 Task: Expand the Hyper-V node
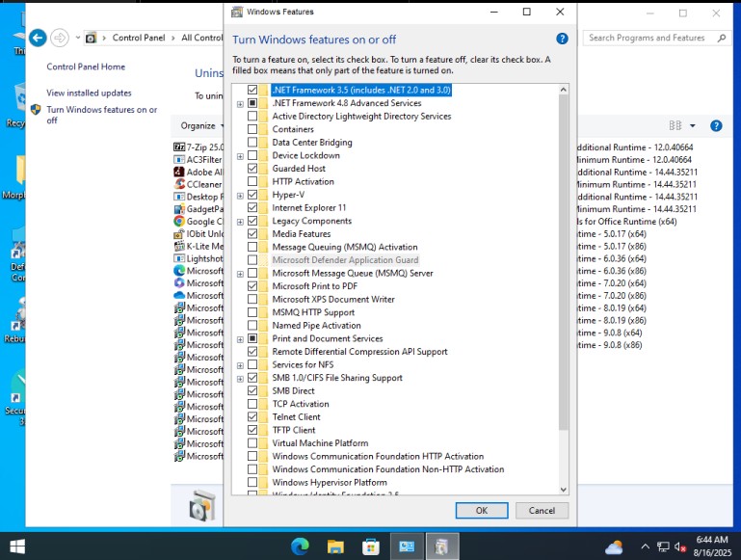click(x=240, y=195)
